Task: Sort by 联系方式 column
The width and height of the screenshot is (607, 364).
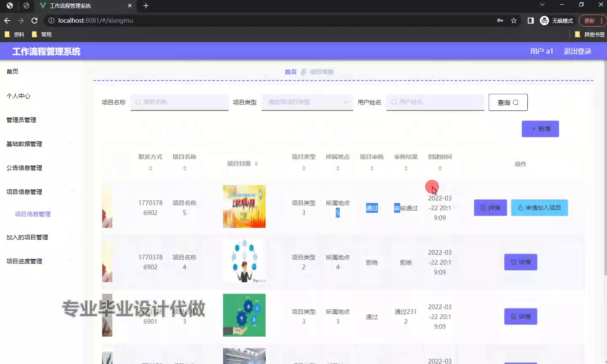Action: point(150,168)
